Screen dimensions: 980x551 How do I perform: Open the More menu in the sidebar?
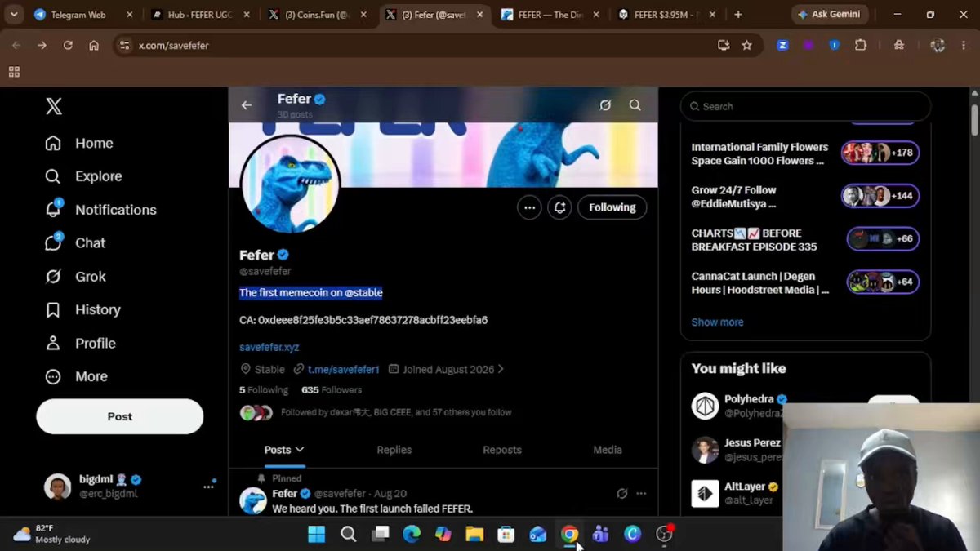tap(77, 377)
